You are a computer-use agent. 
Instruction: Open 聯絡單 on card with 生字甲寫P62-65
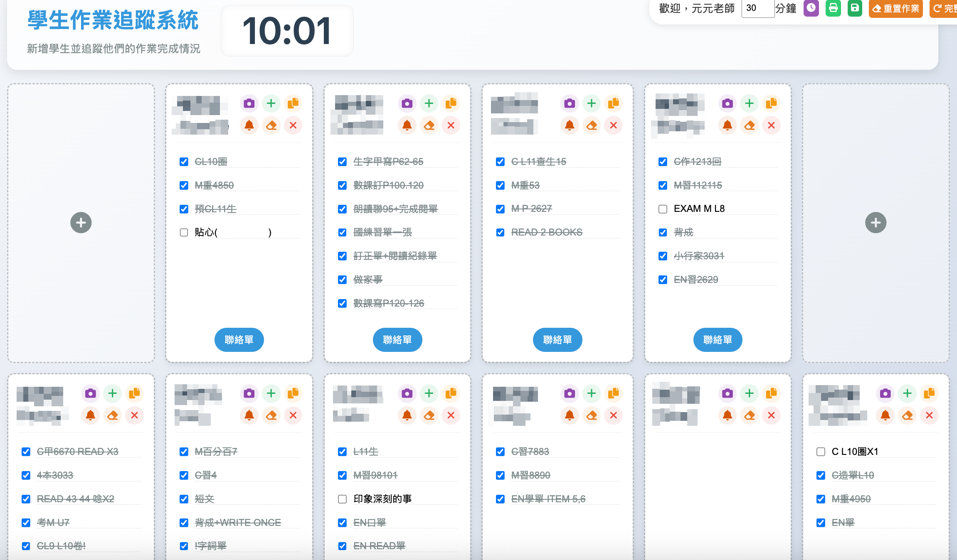[x=397, y=340]
